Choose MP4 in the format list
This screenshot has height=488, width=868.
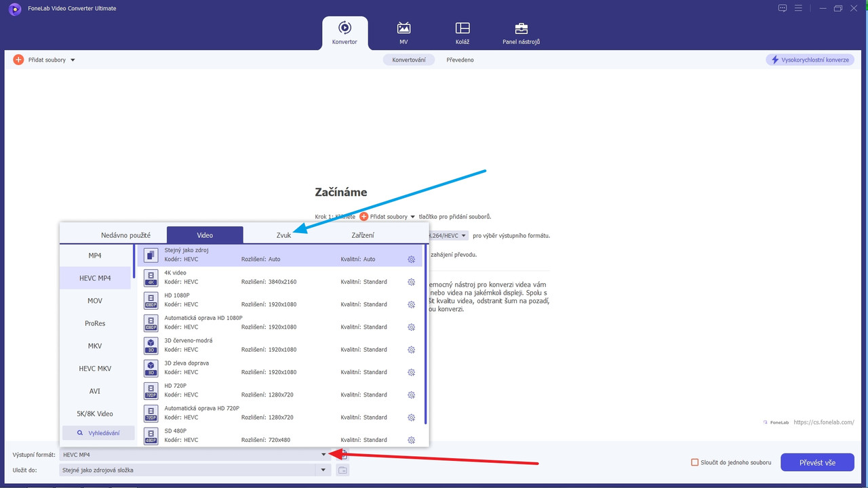(95, 256)
